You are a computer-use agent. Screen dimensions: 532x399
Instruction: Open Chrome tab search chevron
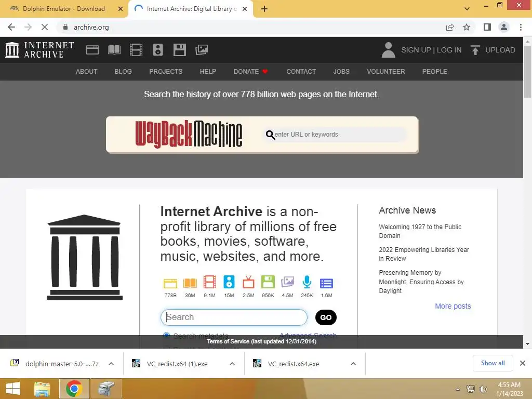467,9
